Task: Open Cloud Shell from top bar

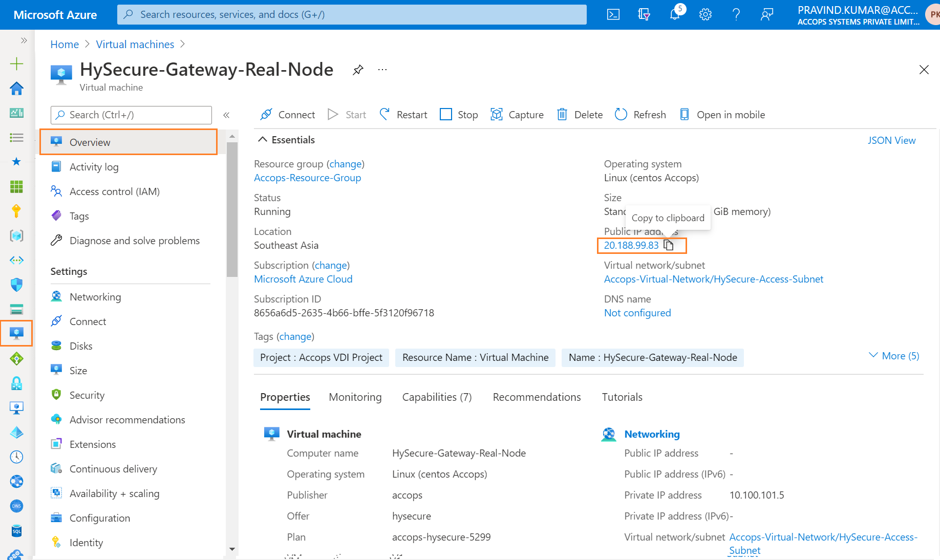Action: click(613, 14)
